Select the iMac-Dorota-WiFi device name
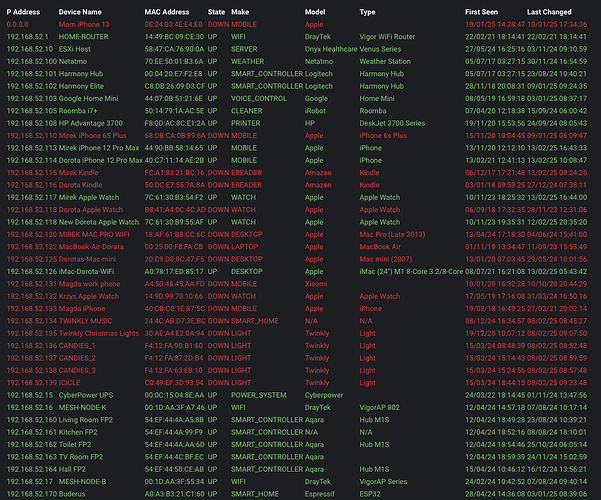 point(86,271)
